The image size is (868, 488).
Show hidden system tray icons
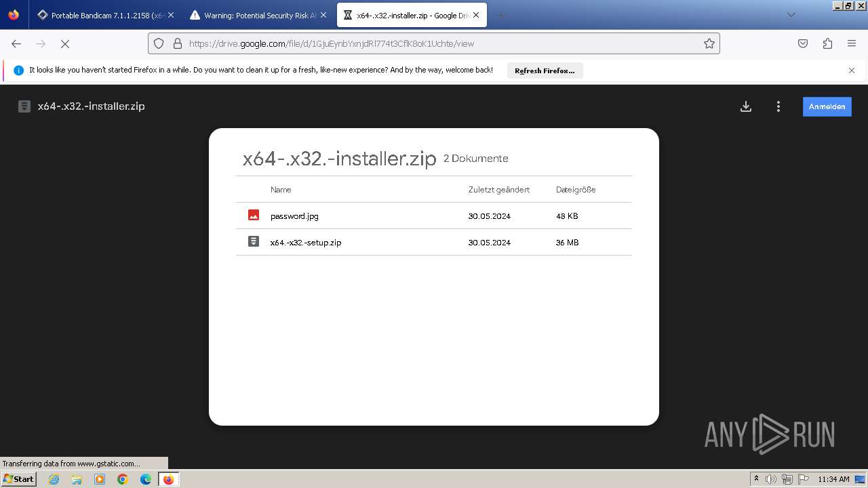[757, 479]
